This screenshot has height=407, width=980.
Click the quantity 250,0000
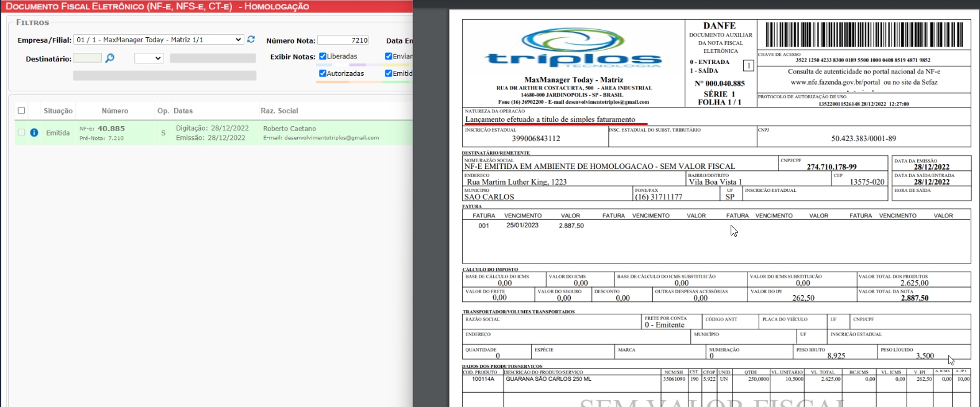[x=758, y=379]
